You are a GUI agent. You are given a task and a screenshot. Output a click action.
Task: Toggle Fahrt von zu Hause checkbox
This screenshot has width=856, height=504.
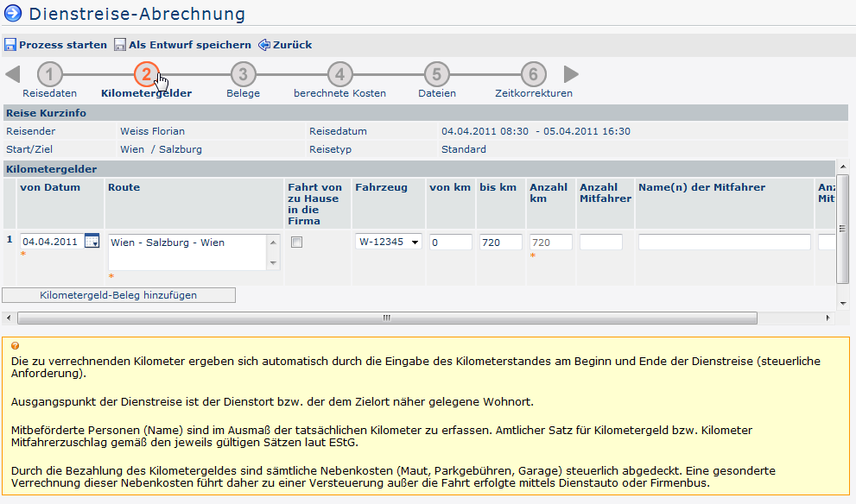(x=296, y=243)
